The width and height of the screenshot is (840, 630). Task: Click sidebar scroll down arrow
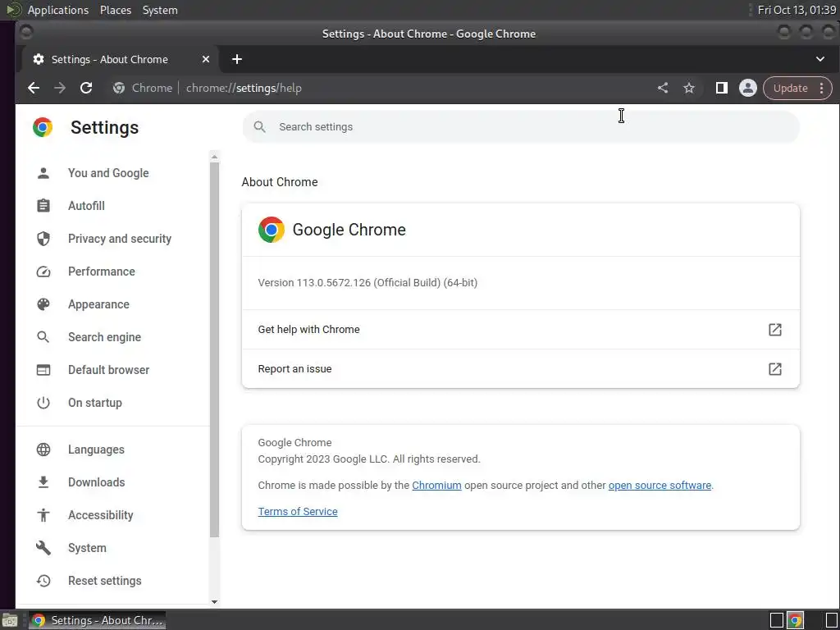pos(214,602)
